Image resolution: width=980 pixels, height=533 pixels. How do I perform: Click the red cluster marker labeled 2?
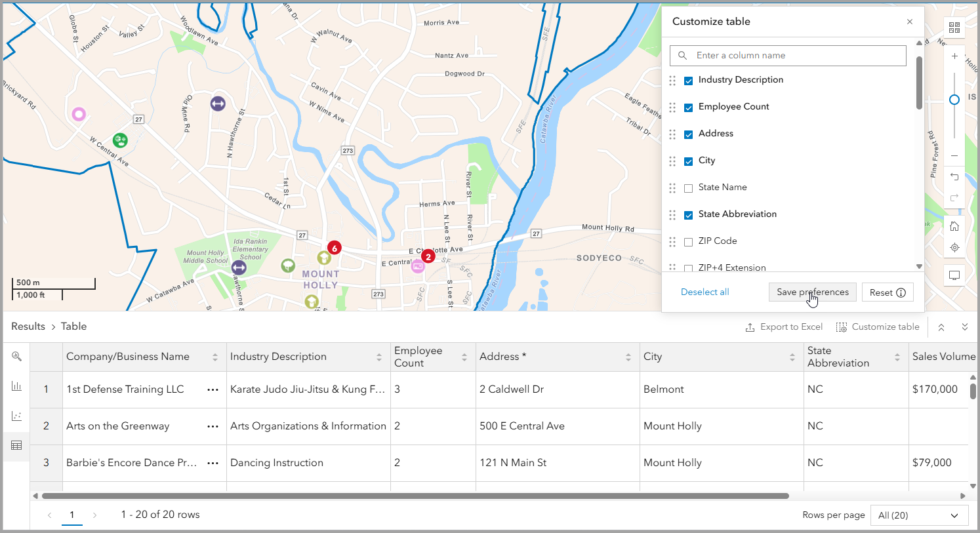tap(428, 256)
